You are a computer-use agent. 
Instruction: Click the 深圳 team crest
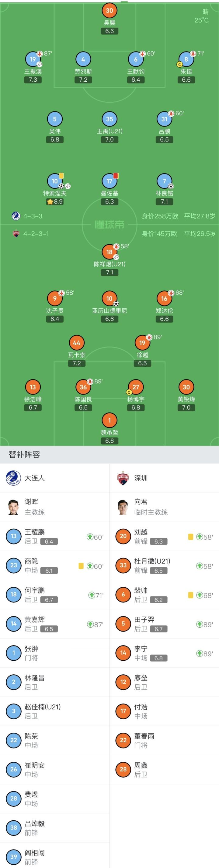[123, 478]
